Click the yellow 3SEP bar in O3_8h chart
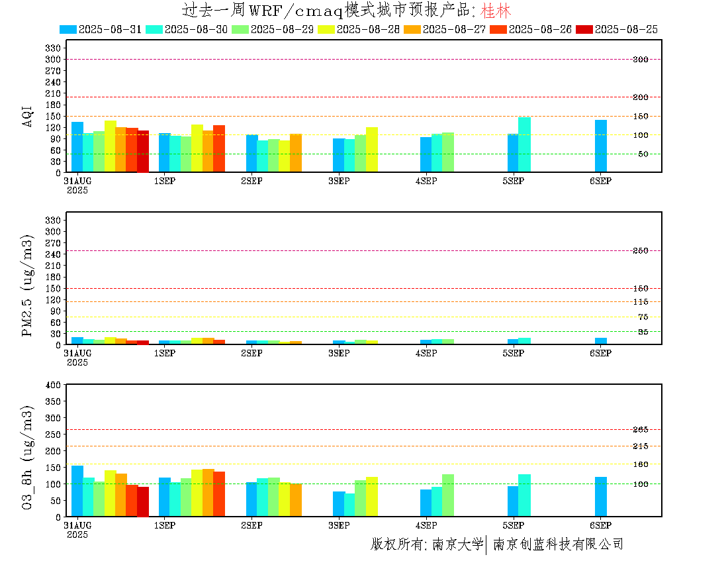Viewport: 728px width, 563px height. 372,497
